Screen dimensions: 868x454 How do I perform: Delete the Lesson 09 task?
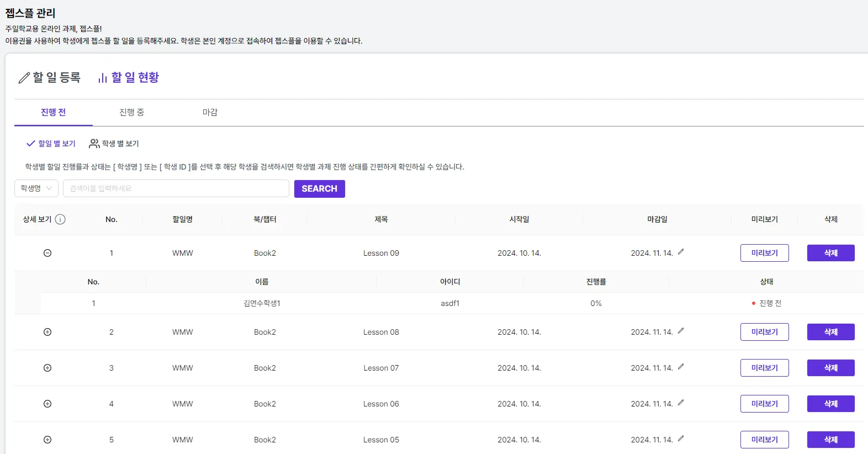(x=831, y=253)
